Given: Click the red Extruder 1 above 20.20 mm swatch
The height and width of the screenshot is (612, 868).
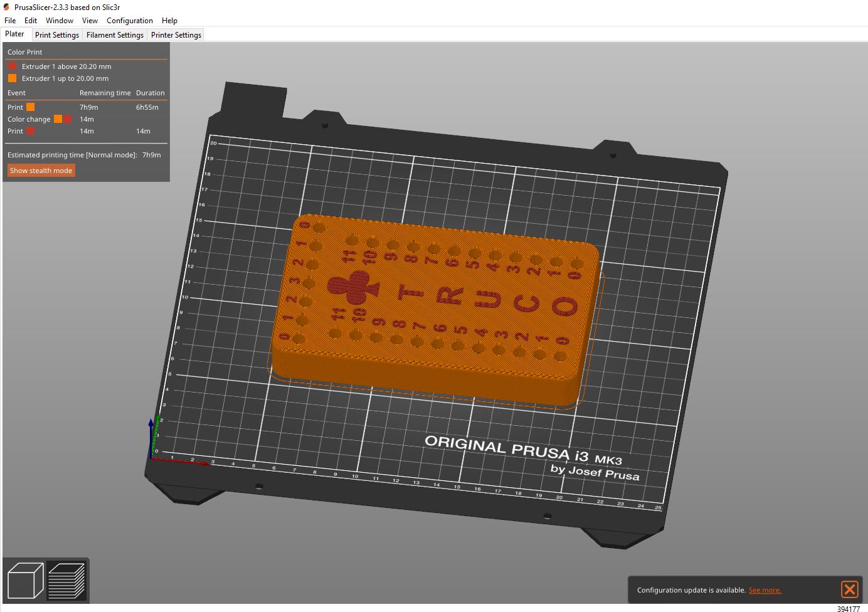Looking at the screenshot, I should (x=12, y=66).
